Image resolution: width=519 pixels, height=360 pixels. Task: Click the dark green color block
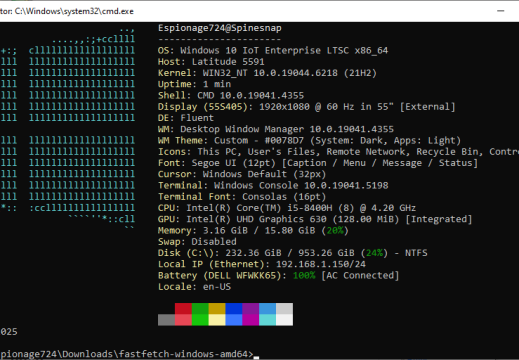coord(200,309)
